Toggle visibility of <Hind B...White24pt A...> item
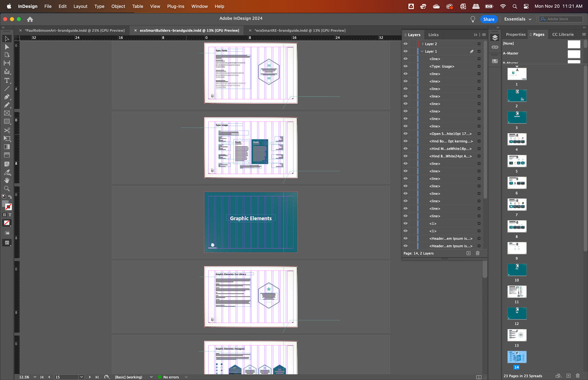 coord(405,156)
